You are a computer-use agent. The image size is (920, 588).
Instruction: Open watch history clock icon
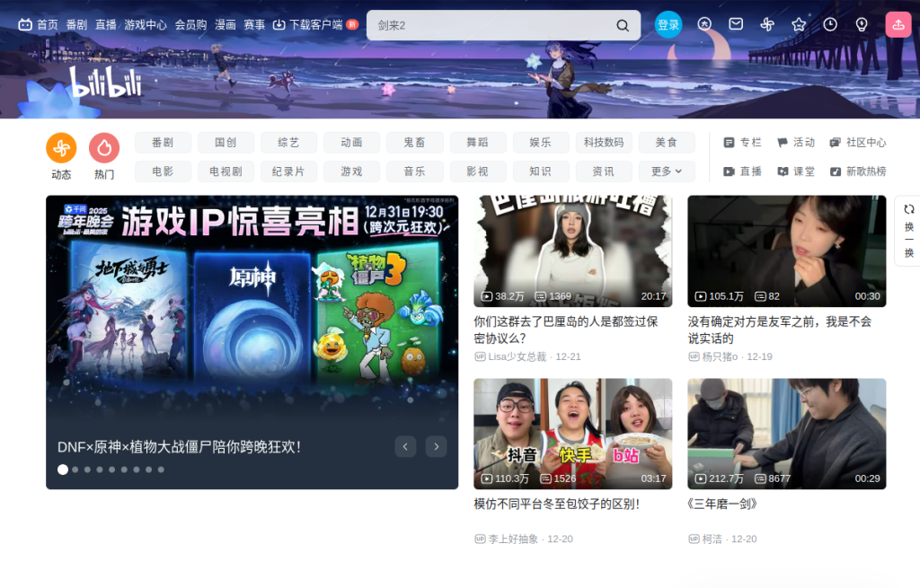[830, 24]
